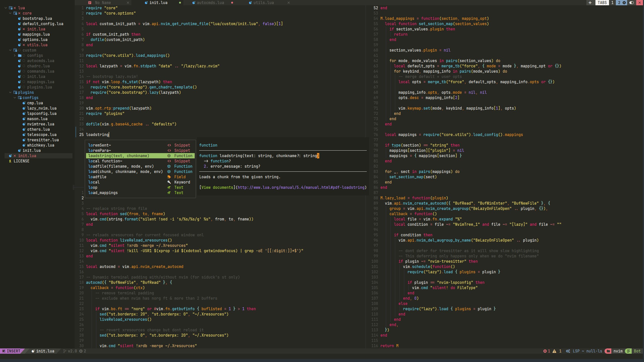The image size is (644, 362).
Task: Click the red folder icon beside nvim
Action: click(608, 351)
